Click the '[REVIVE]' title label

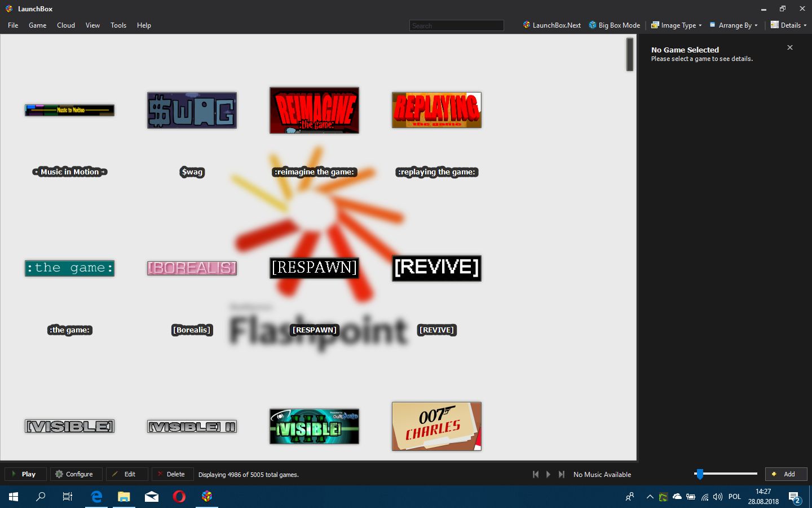(x=436, y=330)
